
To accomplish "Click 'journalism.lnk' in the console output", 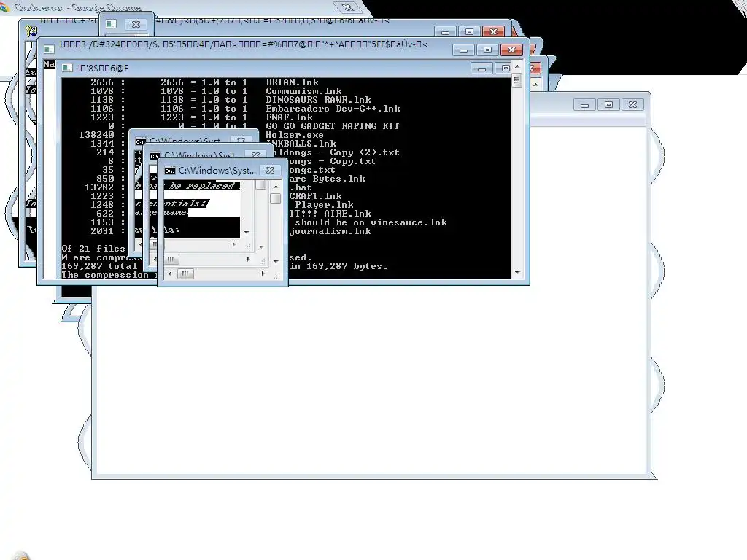I will point(330,231).
